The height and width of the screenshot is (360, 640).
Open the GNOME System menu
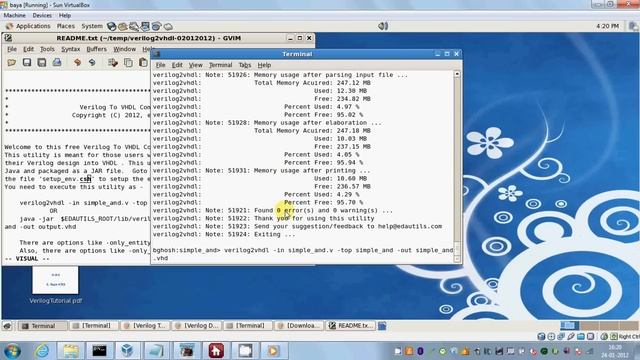tap(92, 26)
